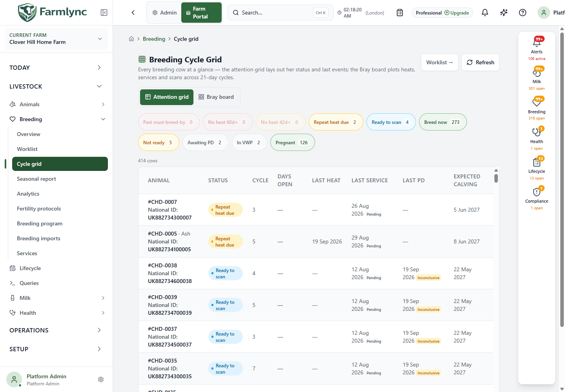Screen dimensions: 565x392
Task: Open the user avatar in top bar
Action: [544, 13]
